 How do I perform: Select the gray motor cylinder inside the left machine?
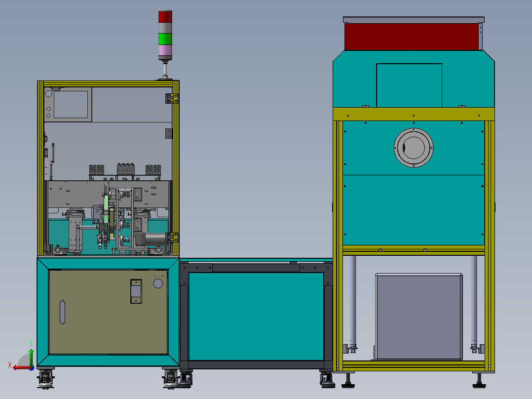pos(155,239)
